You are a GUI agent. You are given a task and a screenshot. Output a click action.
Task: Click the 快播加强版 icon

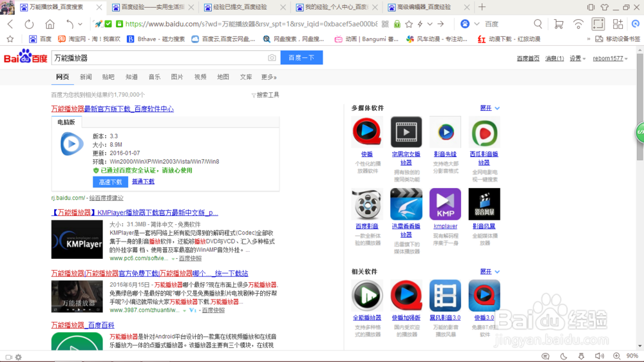406,296
